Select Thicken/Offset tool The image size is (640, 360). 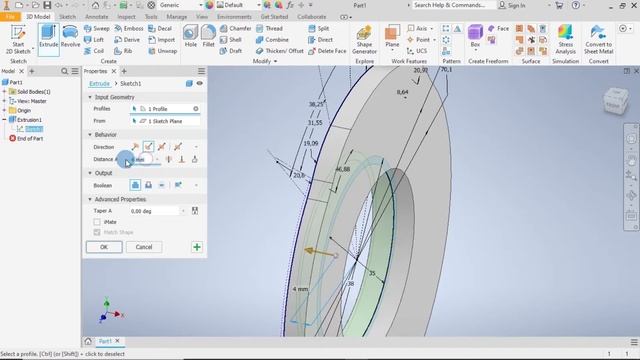280,51
